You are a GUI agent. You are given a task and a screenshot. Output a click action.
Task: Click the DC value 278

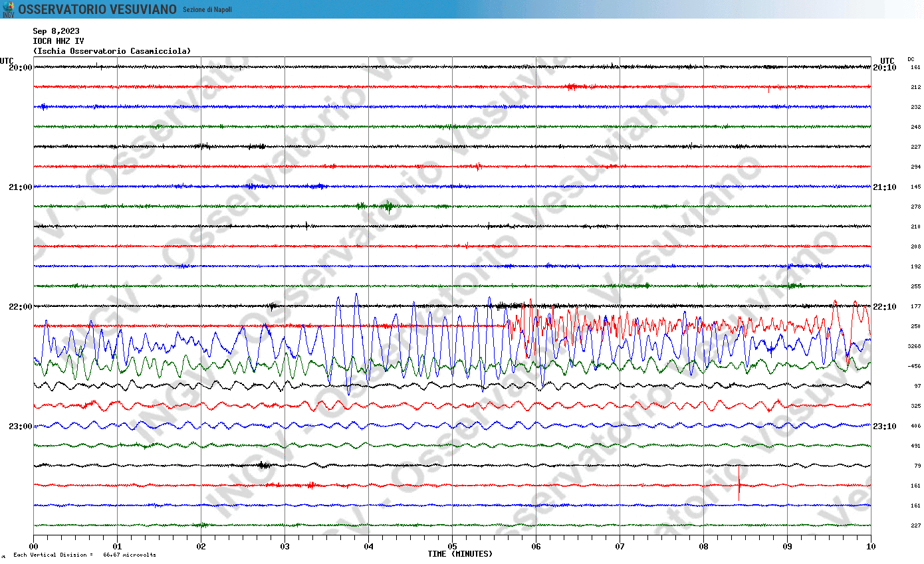(x=915, y=207)
